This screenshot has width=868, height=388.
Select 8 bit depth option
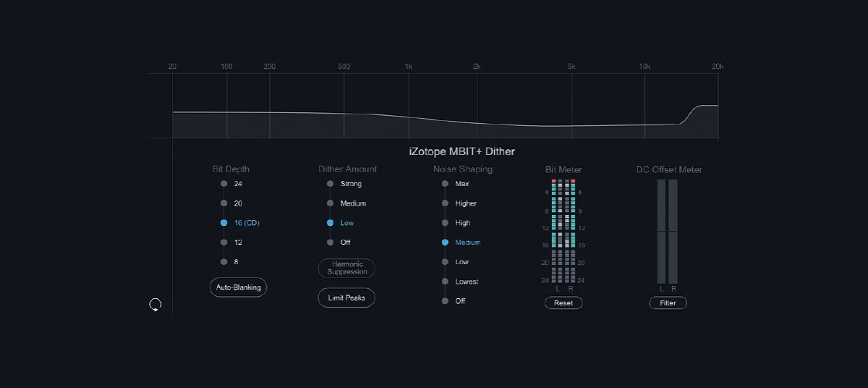230,261
